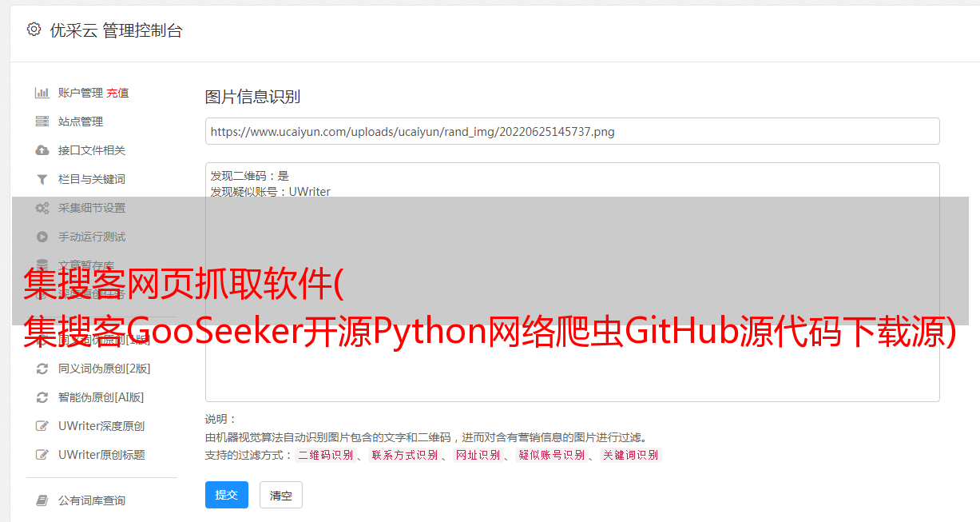Click the 二维码识别 filter tag
The width and height of the screenshot is (980, 522).
(x=325, y=455)
